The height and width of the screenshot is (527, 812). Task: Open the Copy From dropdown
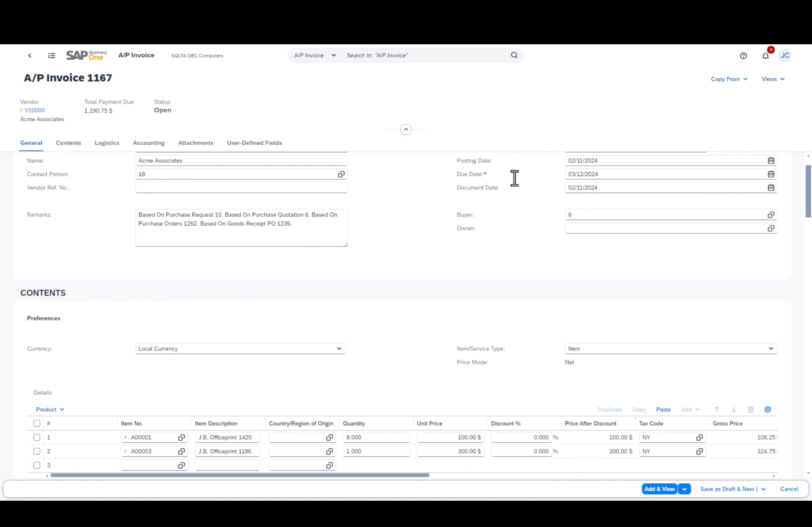click(729, 79)
